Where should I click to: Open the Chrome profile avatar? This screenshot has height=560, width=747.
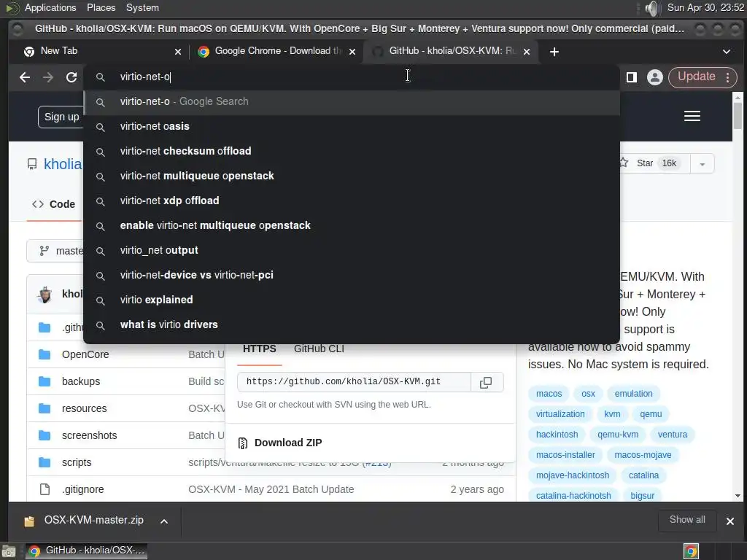(x=655, y=77)
